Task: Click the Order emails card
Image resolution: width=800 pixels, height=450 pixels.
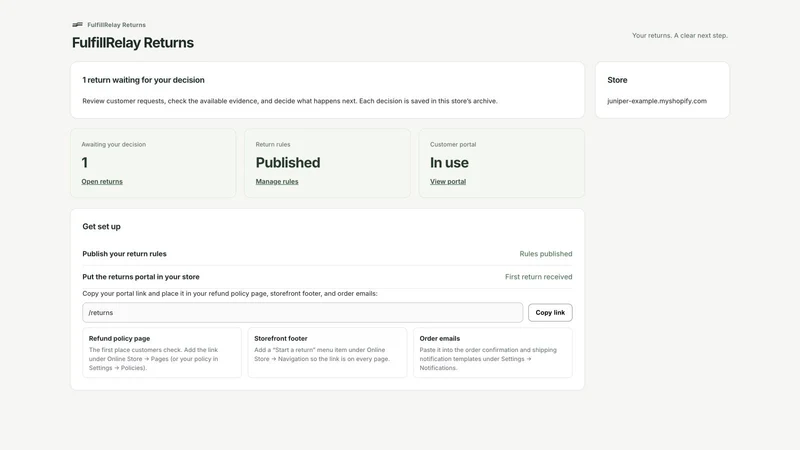Action: point(493,353)
